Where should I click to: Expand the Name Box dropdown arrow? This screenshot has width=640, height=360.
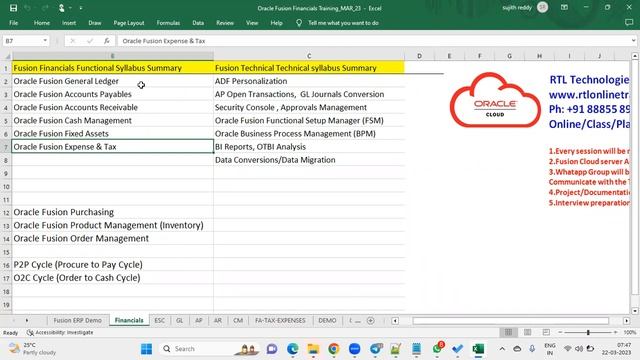coord(45,41)
